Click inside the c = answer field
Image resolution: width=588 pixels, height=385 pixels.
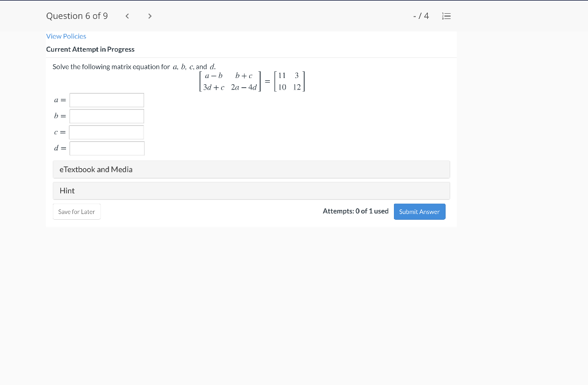(x=106, y=132)
